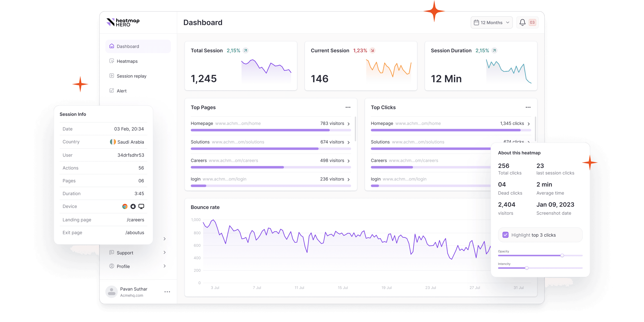Click Current Session down-trend arrow icon
The height and width of the screenshot is (322, 644).
pos(372,50)
